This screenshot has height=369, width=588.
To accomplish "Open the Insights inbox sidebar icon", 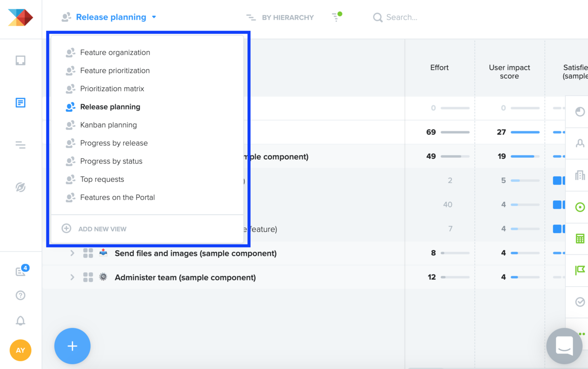I will [x=21, y=60].
